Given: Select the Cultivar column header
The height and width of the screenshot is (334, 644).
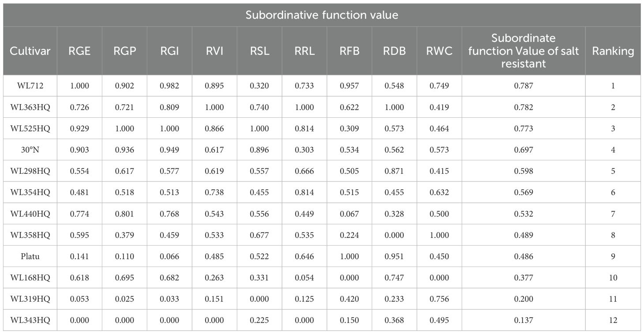Looking at the screenshot, I should tap(30, 51).
